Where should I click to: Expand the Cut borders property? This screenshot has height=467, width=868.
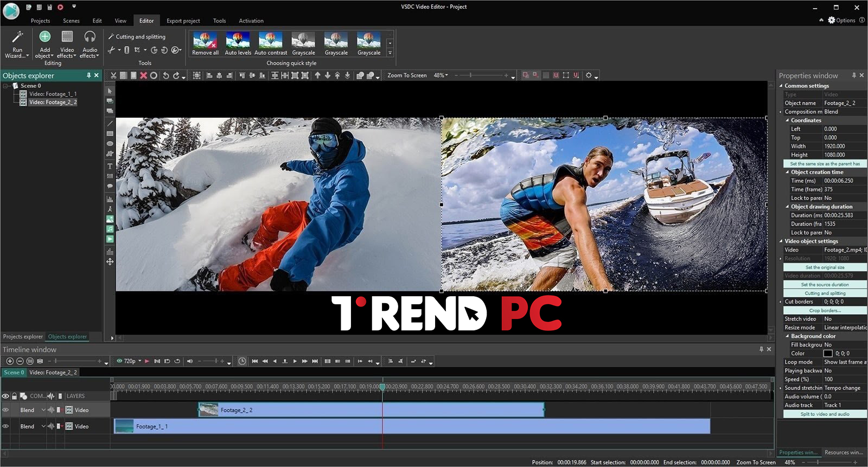tap(781, 302)
